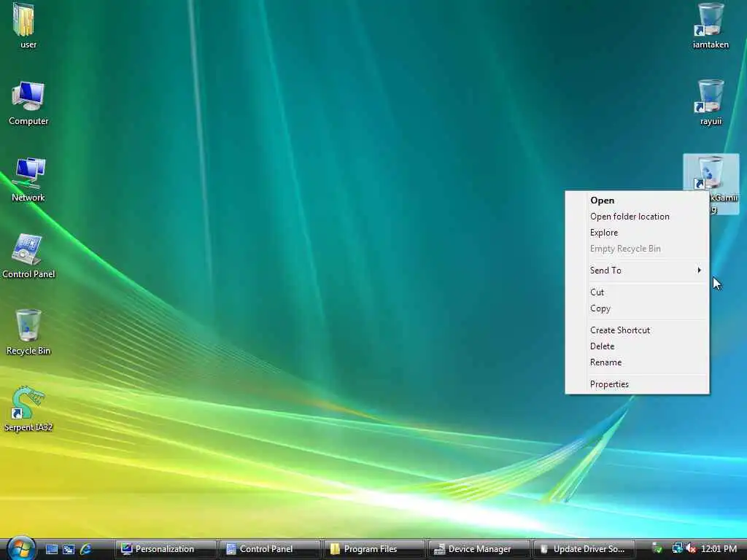Choose Open in the context menu
The width and height of the screenshot is (747, 560).
637,201
